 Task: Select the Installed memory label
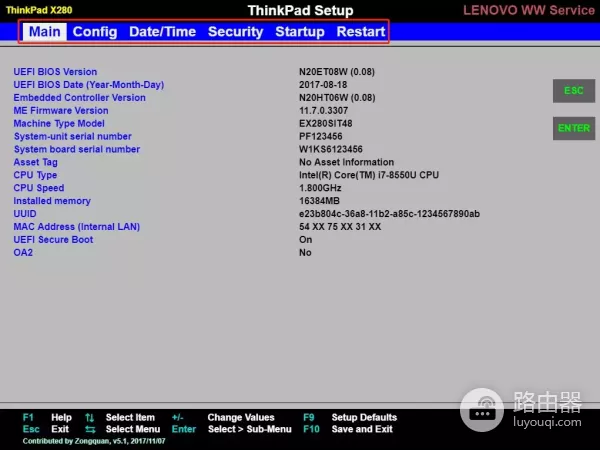pos(52,201)
